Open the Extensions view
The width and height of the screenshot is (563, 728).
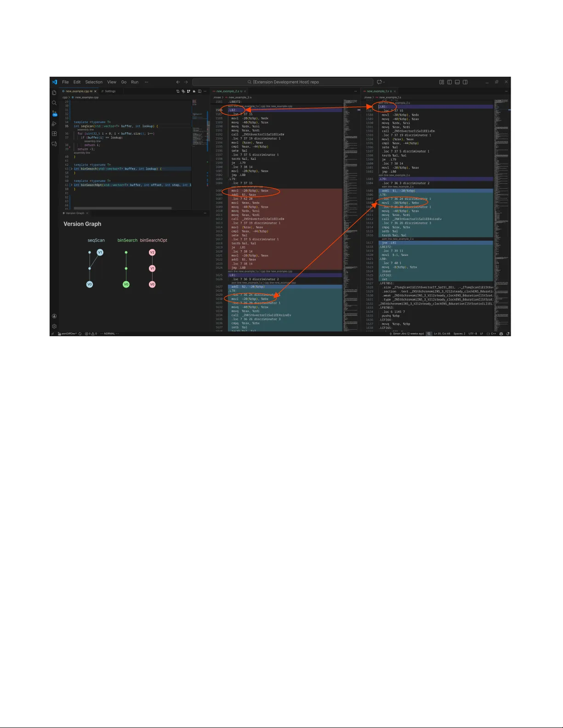pos(54,134)
